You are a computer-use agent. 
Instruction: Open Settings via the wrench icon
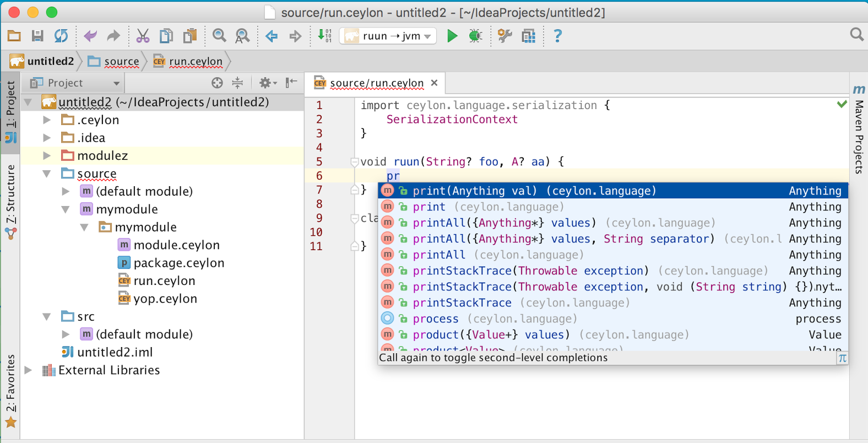(504, 36)
